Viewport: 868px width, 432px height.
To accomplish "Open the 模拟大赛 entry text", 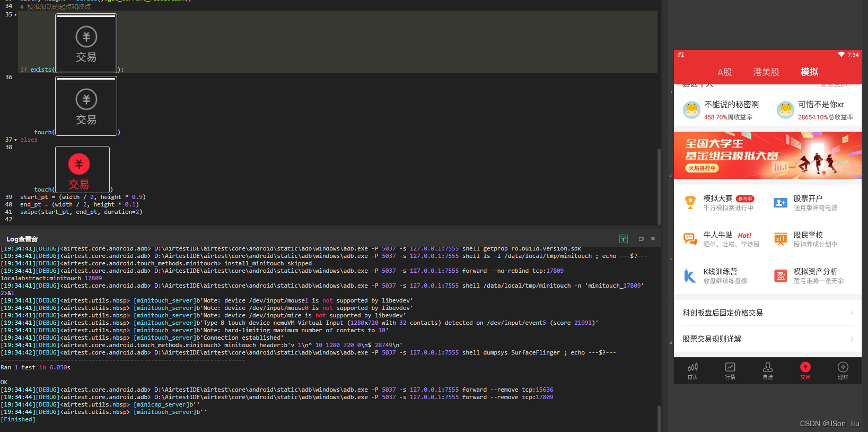I will (x=718, y=198).
